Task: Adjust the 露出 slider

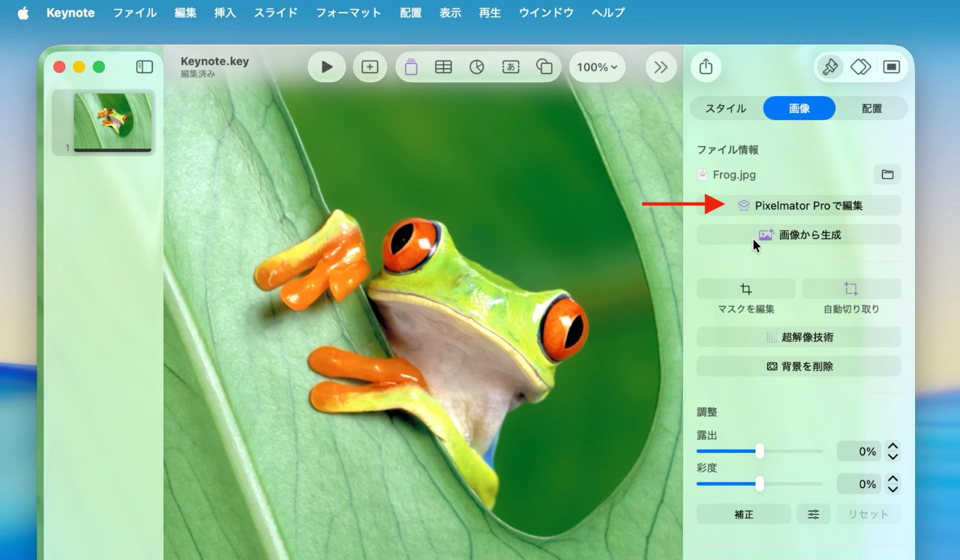Action: pos(760,451)
